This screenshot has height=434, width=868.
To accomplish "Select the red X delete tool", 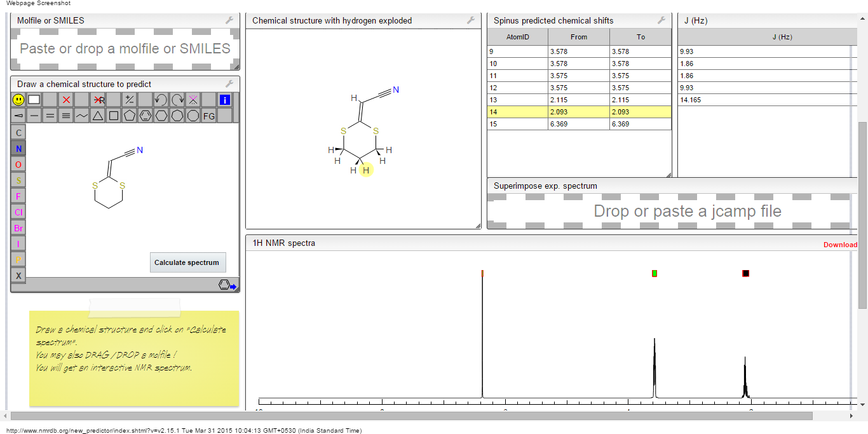I will 66,100.
